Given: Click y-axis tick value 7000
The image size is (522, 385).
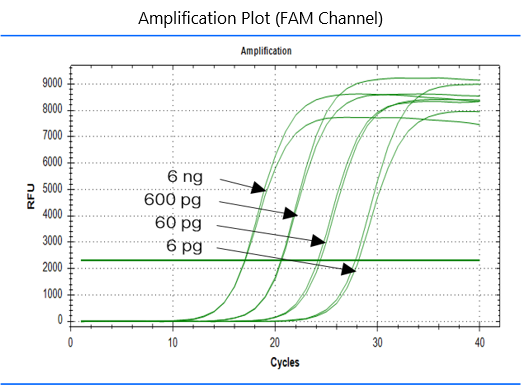Looking at the screenshot, I should pyautogui.click(x=52, y=136).
